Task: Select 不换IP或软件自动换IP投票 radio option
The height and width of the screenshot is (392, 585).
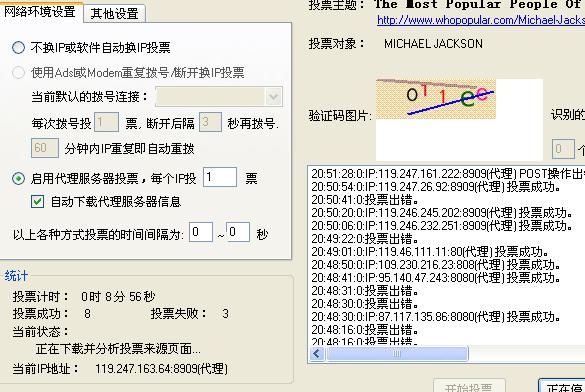Action: pyautogui.click(x=18, y=48)
